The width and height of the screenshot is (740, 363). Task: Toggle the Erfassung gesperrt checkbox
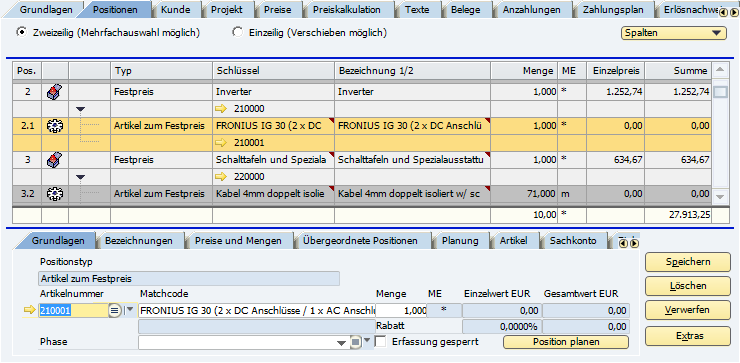point(380,341)
